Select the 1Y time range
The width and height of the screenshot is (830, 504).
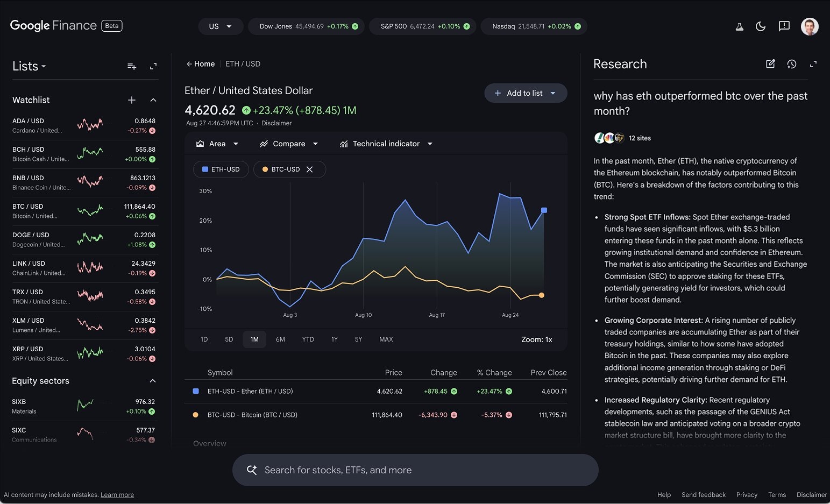point(335,339)
